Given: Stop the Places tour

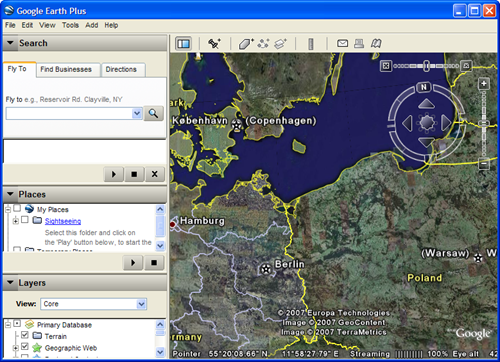Looking at the screenshot, I should pos(154,263).
